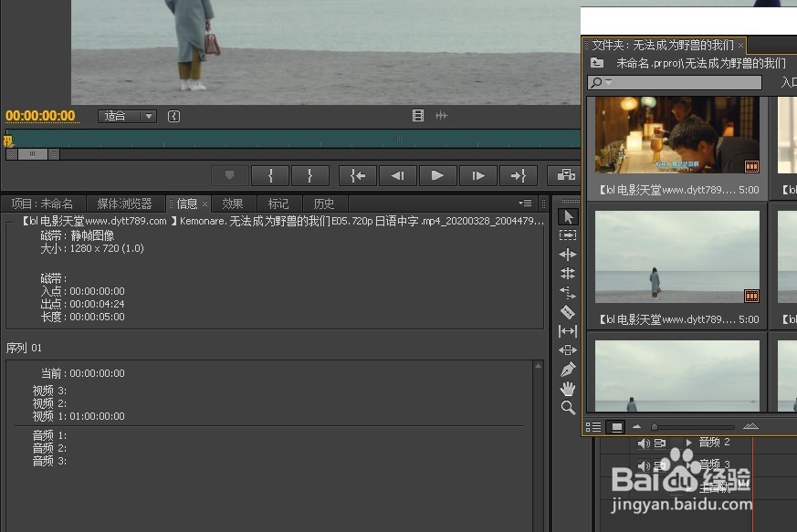Screen dimensions: 797x532
Task: Select the Rolling Edit tool
Action: click(x=568, y=274)
